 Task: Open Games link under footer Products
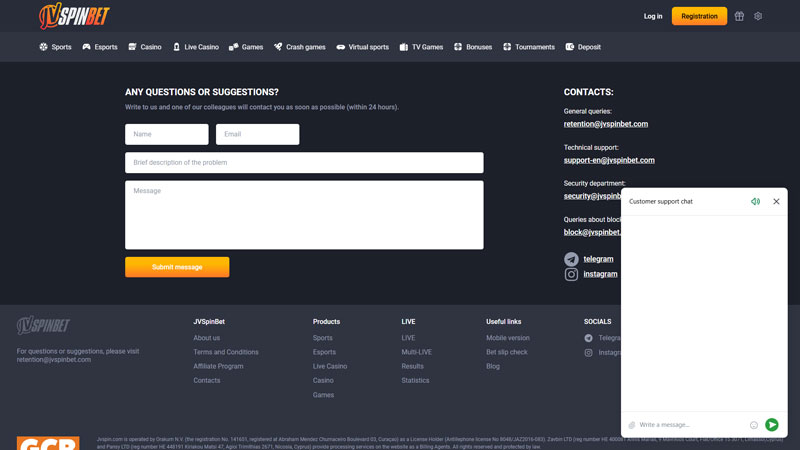pyautogui.click(x=323, y=395)
